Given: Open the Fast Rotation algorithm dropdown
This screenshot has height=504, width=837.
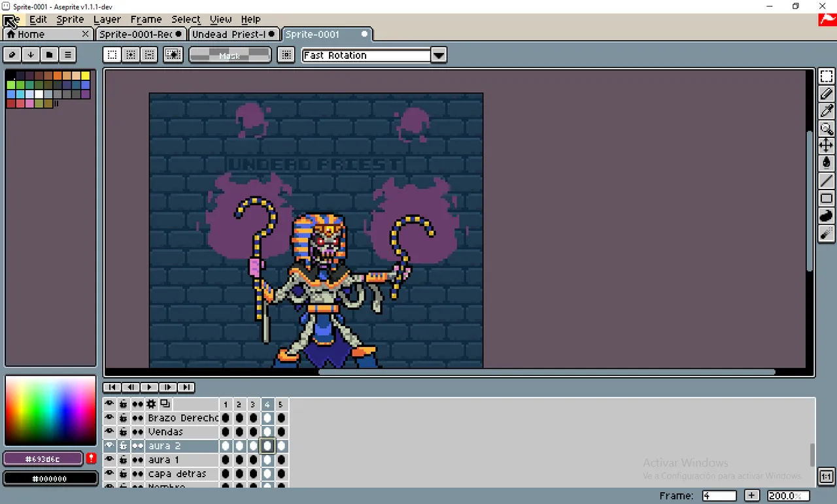Looking at the screenshot, I should coord(439,55).
